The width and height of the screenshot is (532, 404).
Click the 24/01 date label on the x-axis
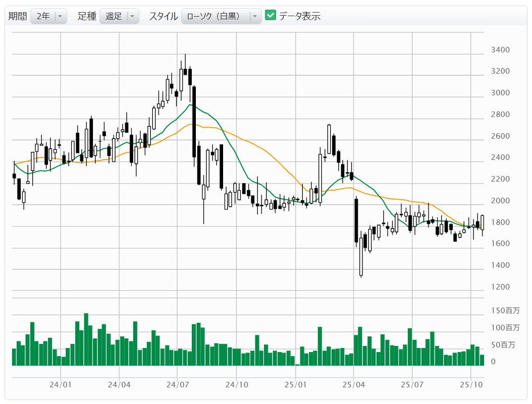coord(61,385)
